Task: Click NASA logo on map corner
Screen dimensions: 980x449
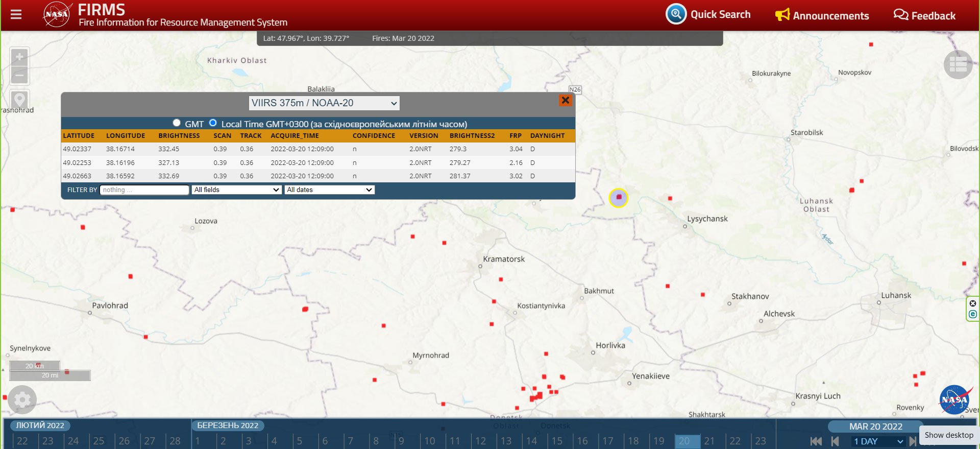Action: point(954,400)
